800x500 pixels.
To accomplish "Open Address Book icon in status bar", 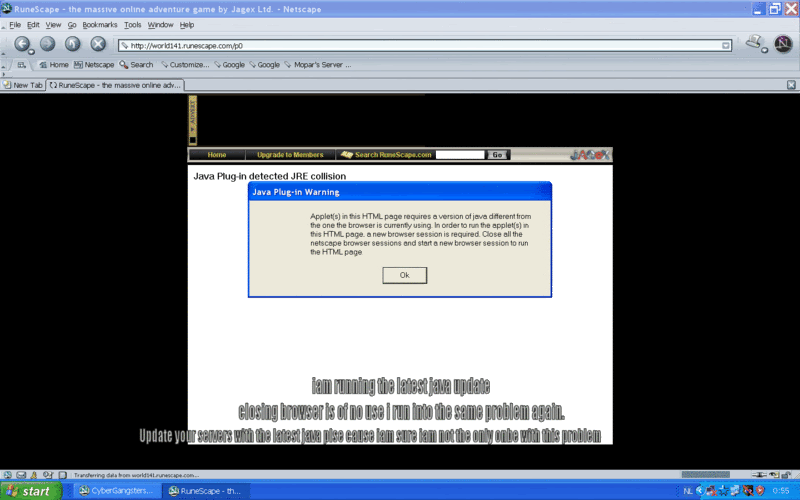I will pos(47,475).
